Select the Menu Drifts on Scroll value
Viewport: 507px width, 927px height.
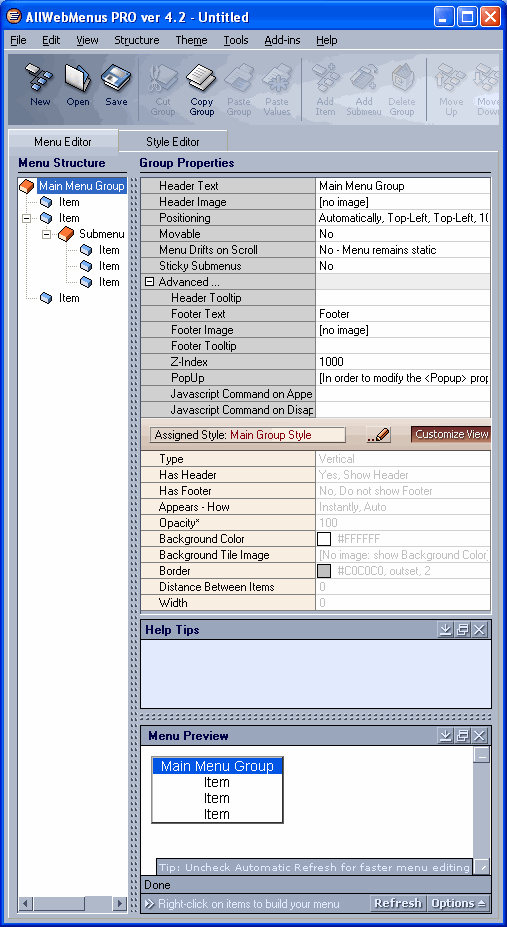tap(404, 250)
